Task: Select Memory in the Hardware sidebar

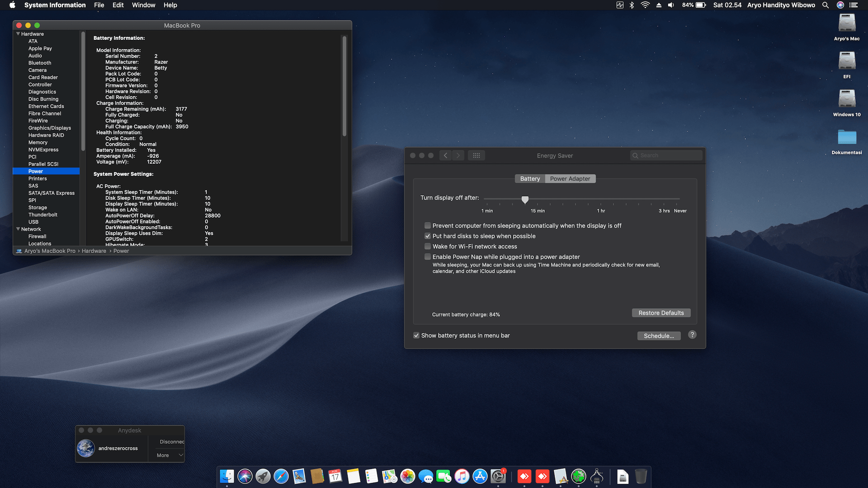Action: pos(38,142)
